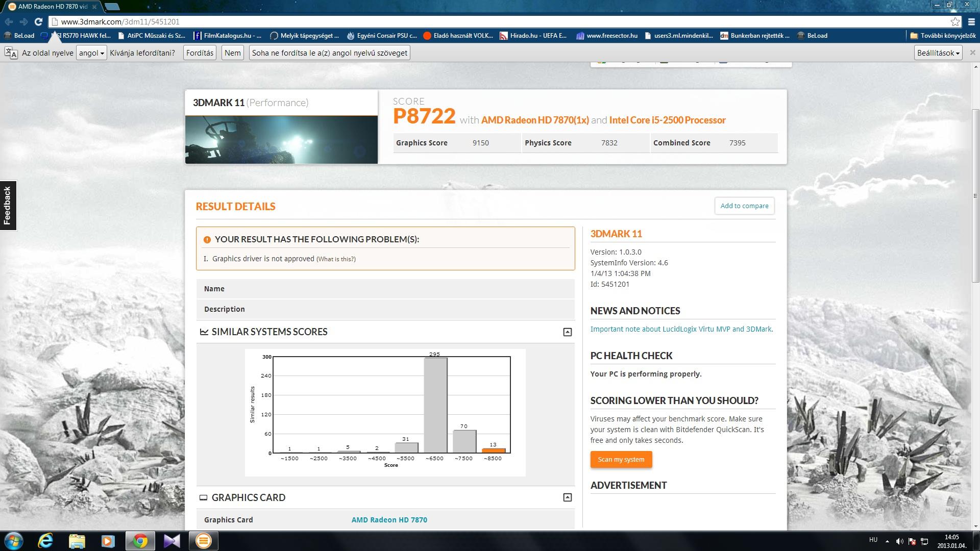Open the AMD Radeon HD 7870 graphics card link
This screenshot has width=980, height=551.
click(x=389, y=520)
